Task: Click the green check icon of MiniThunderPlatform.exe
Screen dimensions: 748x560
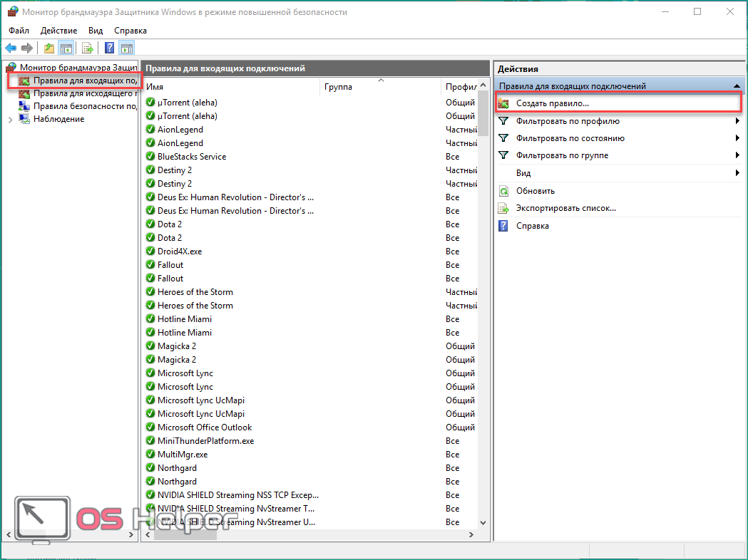Action: click(x=150, y=441)
